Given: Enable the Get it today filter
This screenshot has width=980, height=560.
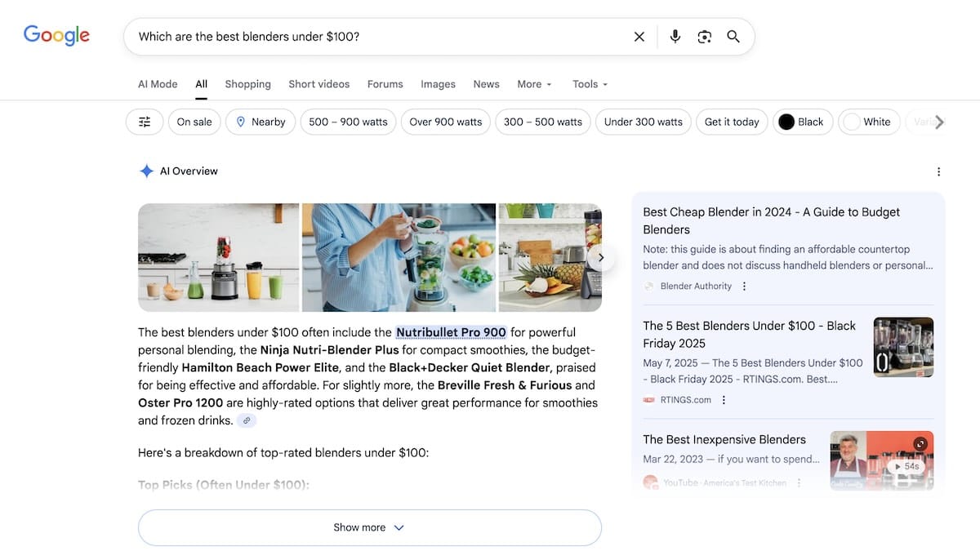Looking at the screenshot, I should tap(732, 121).
